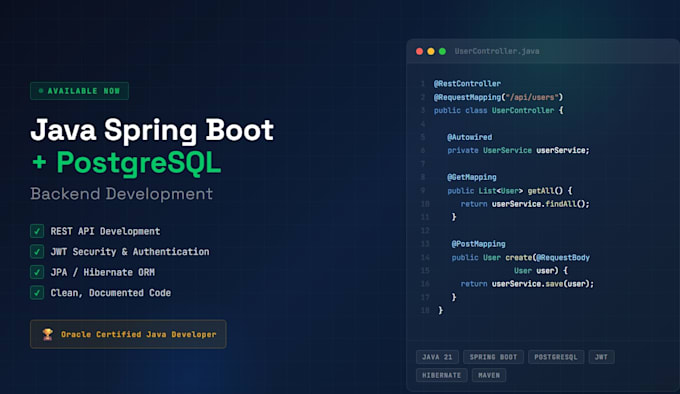
Task: Click line number 18 in the gutter
Action: [425, 310]
